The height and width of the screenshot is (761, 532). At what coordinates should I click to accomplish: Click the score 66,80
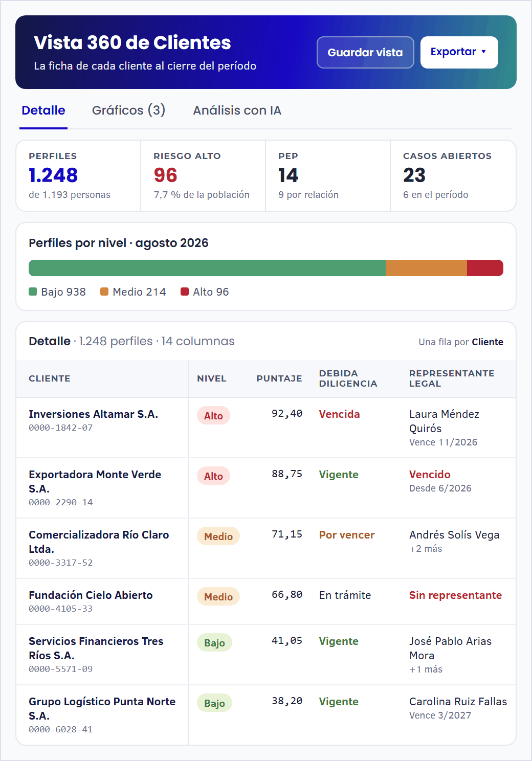[287, 594]
